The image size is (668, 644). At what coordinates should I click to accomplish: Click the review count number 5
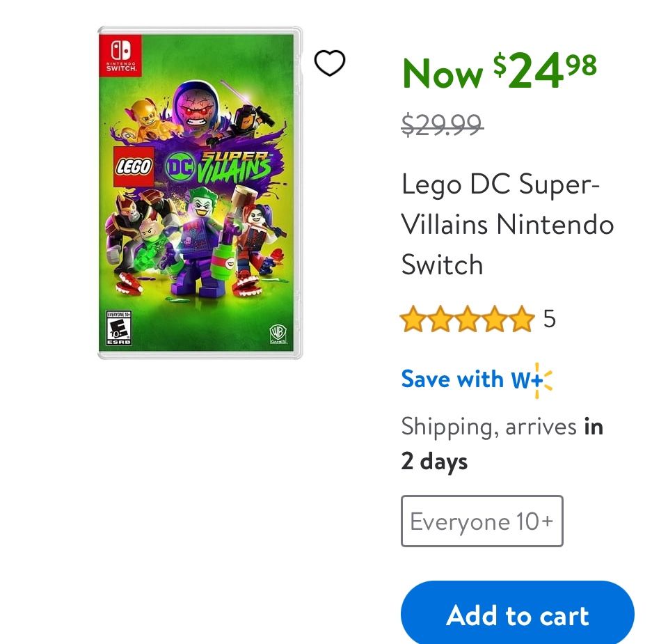point(550,320)
